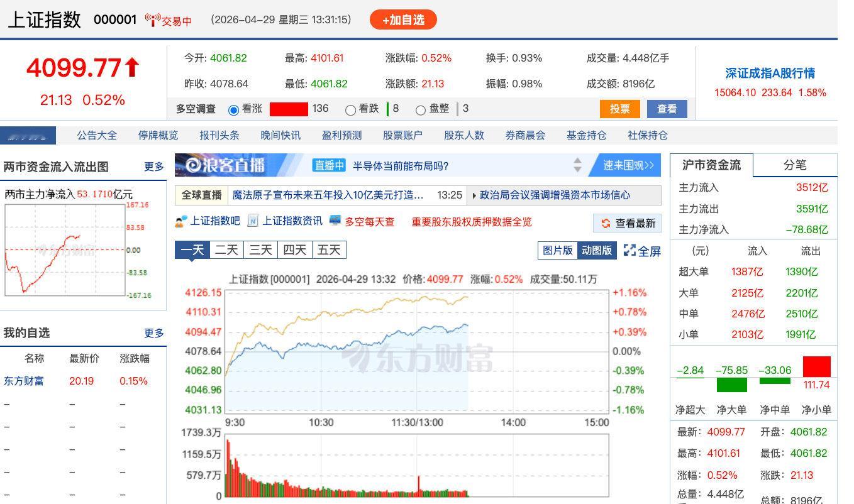Open 停牌概览 in navigation bar
This screenshot has height=504, width=854.
coord(158,135)
